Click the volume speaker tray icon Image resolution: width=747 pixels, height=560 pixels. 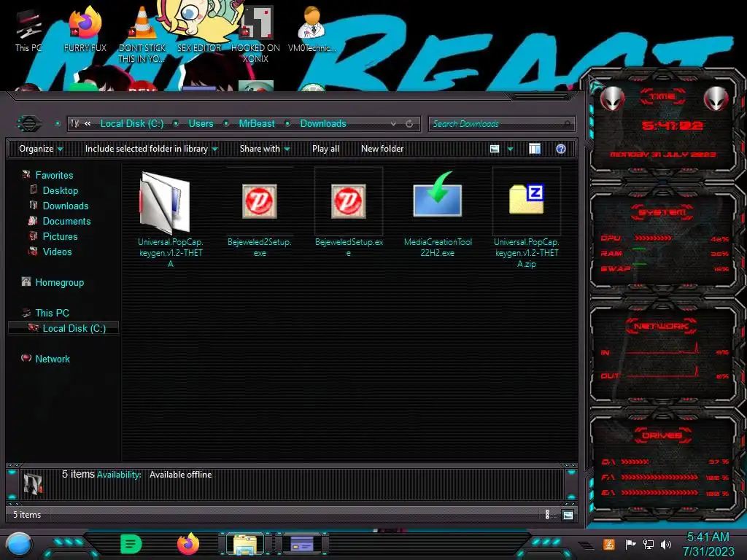[666, 544]
